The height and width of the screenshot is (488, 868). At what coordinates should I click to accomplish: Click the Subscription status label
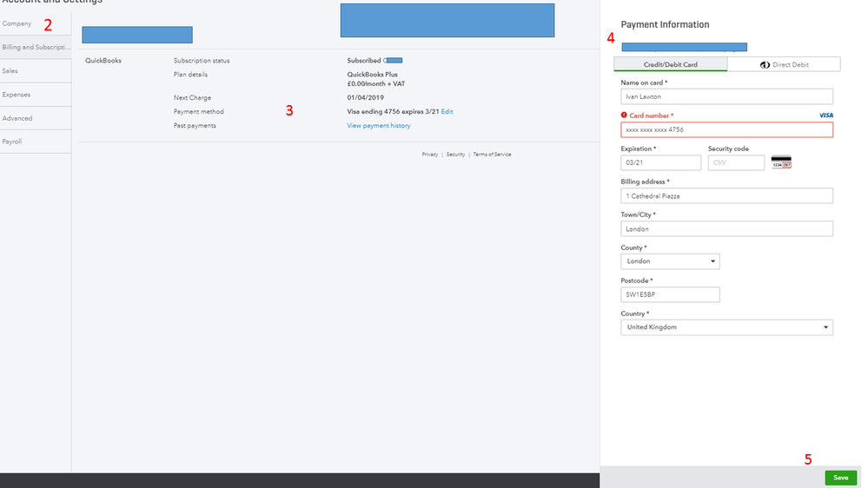[x=202, y=60]
